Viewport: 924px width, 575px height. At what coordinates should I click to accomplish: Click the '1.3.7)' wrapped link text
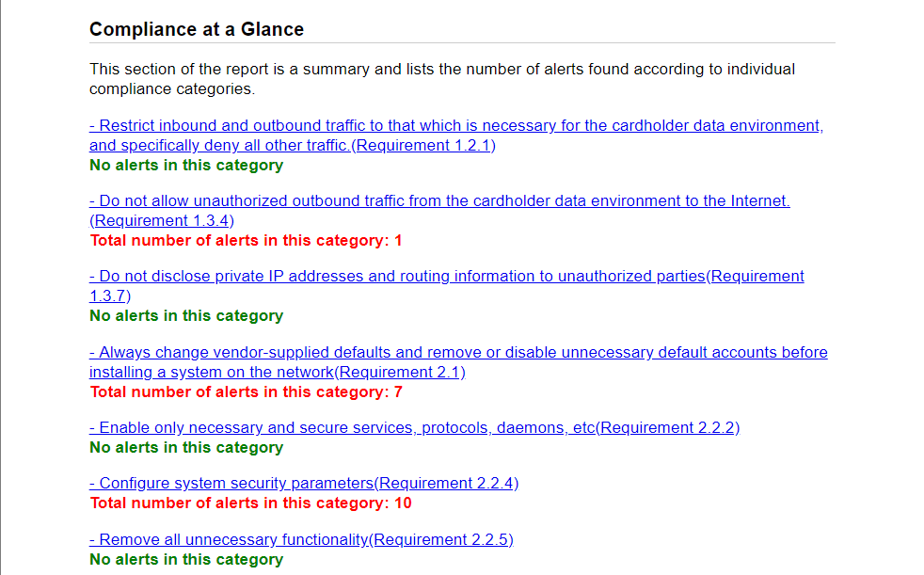110,295
